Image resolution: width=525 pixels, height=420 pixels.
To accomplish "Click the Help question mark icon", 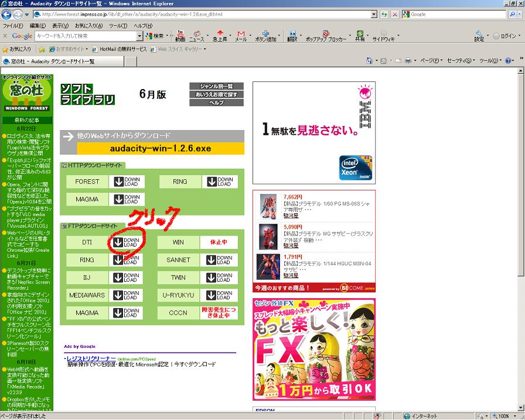I will pyautogui.click(x=508, y=60).
